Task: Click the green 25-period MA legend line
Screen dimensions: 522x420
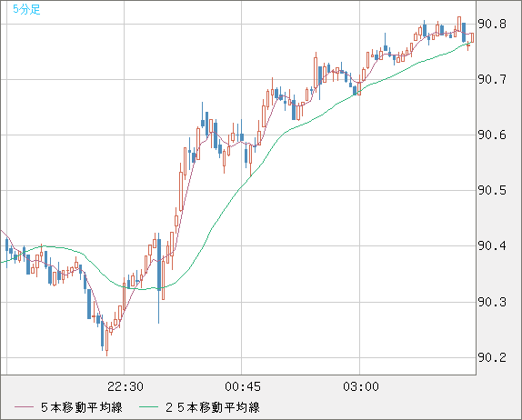Action: click(x=148, y=407)
